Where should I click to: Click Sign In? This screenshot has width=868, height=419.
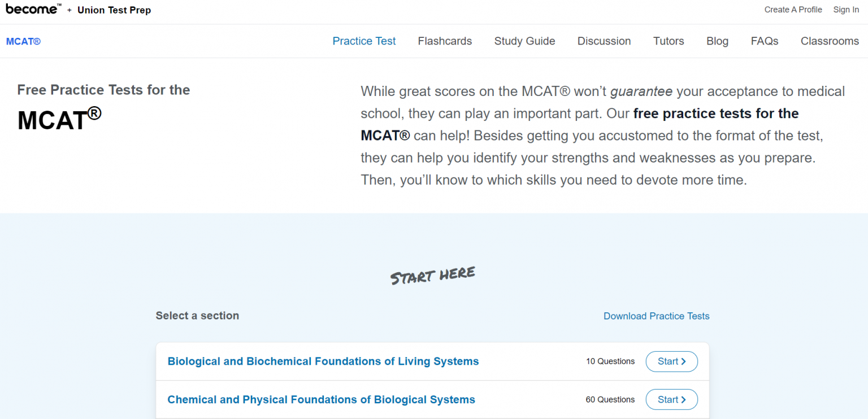(x=846, y=10)
